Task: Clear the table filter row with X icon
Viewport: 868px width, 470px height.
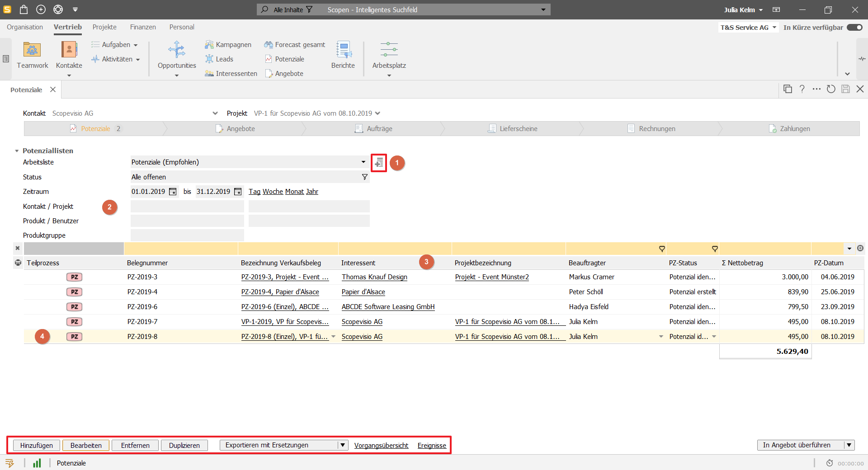Action: pos(17,248)
